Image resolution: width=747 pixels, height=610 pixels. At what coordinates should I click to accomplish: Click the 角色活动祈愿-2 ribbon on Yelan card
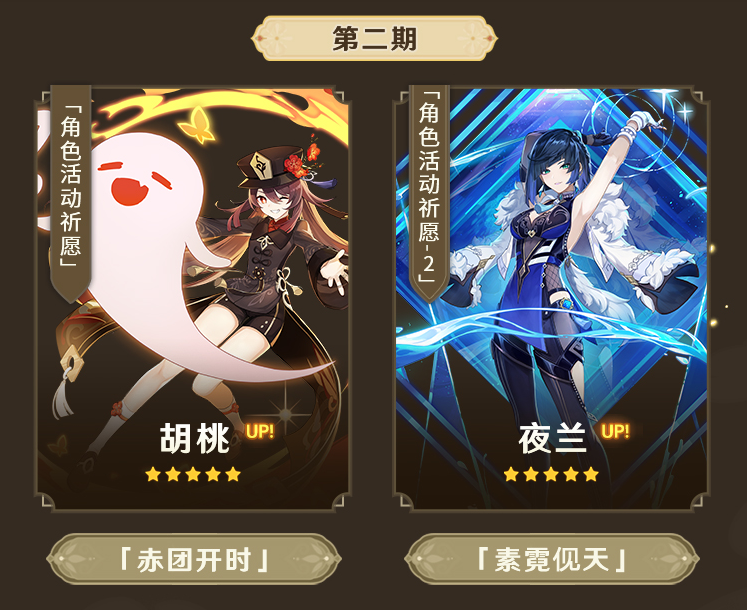pyautogui.click(x=429, y=193)
